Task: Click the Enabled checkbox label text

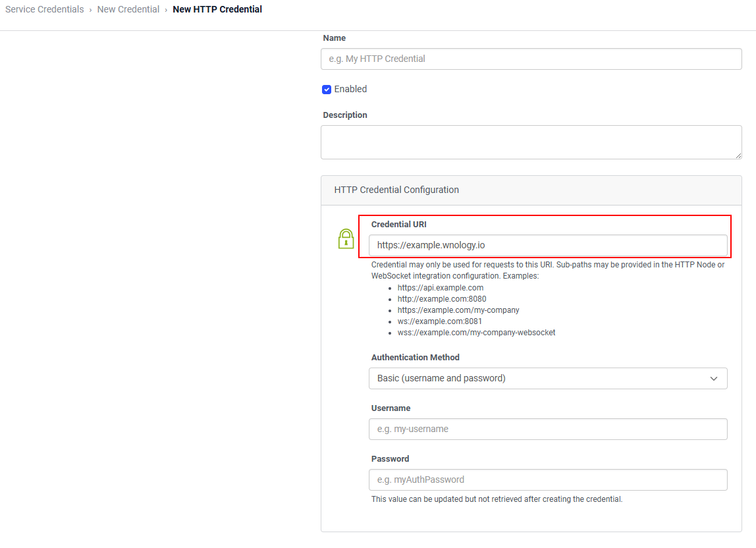Action: pyautogui.click(x=350, y=89)
